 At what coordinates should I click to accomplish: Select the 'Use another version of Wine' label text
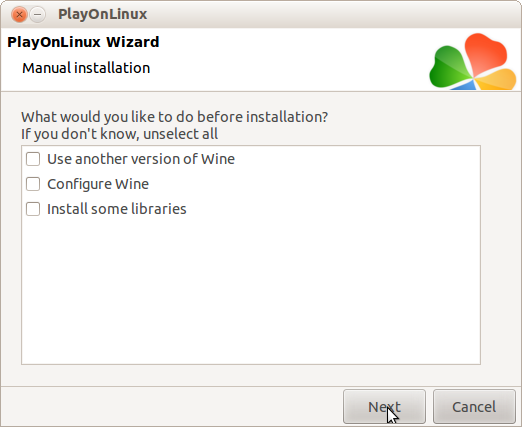pos(141,159)
